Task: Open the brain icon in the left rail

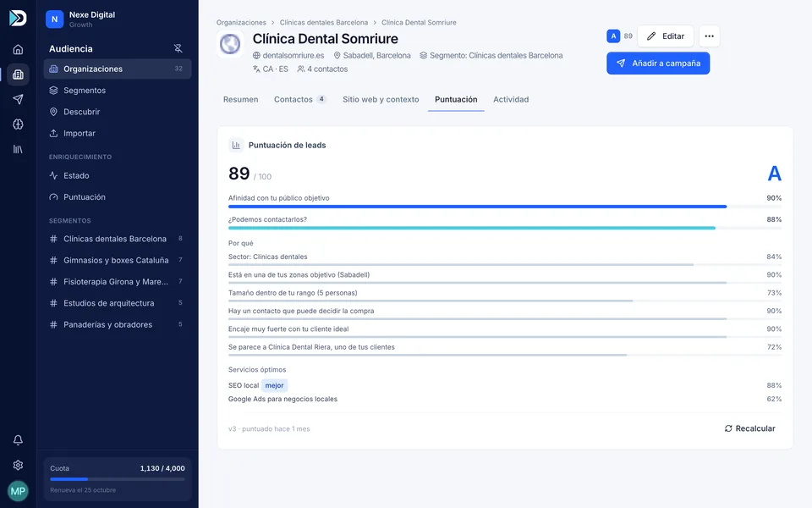Action: pos(18,124)
